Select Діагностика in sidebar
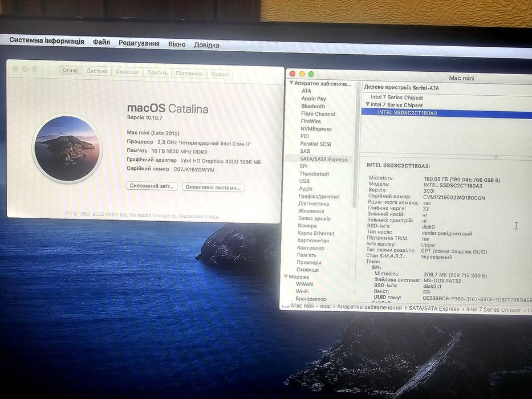 314,203
